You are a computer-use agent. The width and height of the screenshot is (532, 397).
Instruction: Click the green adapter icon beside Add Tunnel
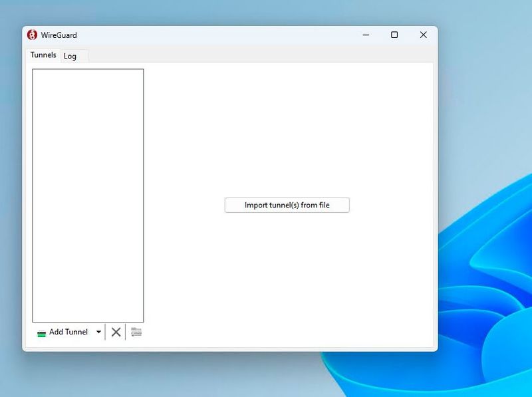tap(41, 332)
